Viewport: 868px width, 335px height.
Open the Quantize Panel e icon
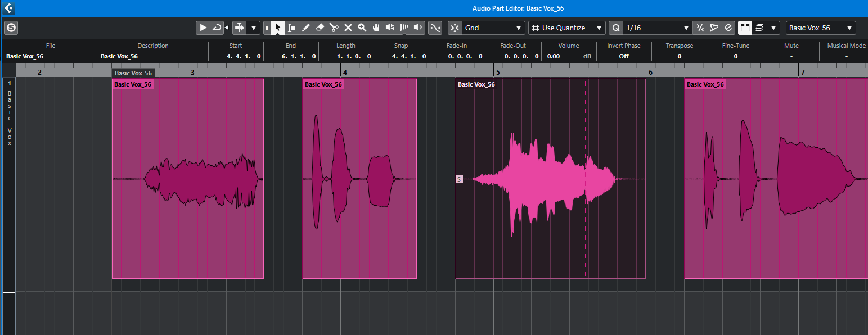tap(728, 28)
